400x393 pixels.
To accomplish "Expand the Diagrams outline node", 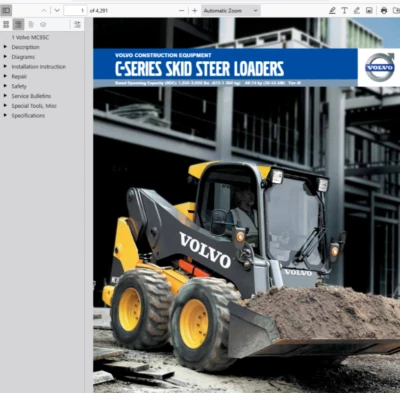I will click(x=5, y=57).
